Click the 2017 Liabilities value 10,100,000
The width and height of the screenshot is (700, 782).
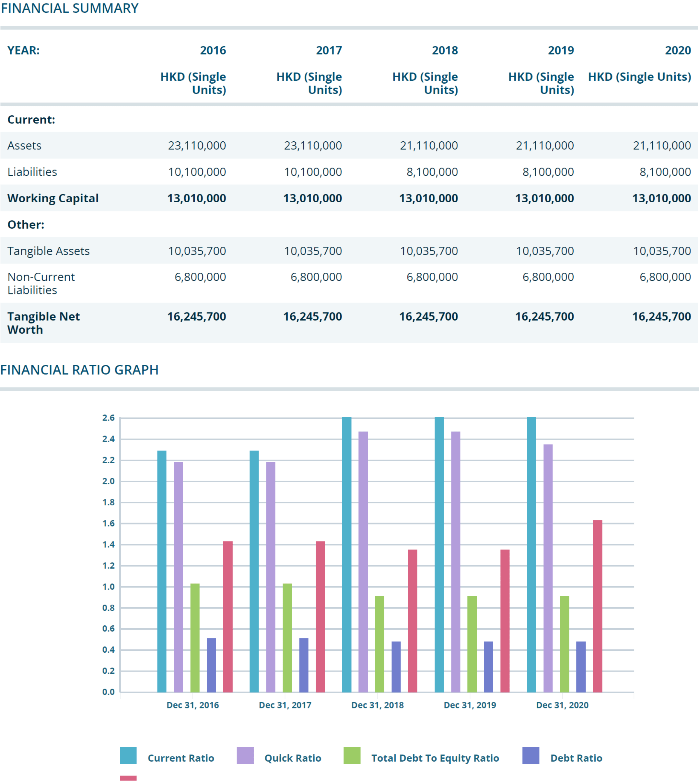click(x=313, y=172)
